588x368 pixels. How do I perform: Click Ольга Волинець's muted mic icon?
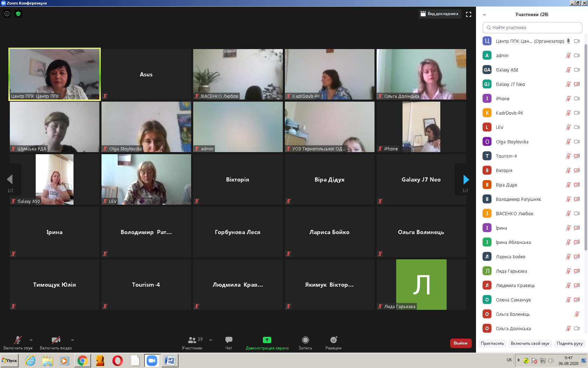(x=577, y=314)
